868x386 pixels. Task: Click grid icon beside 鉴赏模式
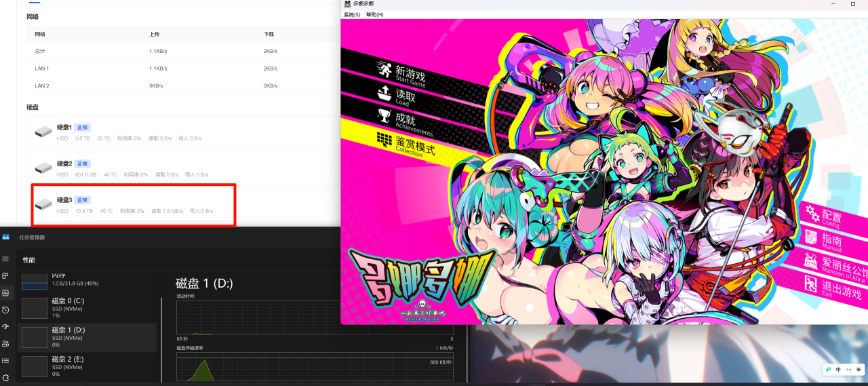coord(384,139)
